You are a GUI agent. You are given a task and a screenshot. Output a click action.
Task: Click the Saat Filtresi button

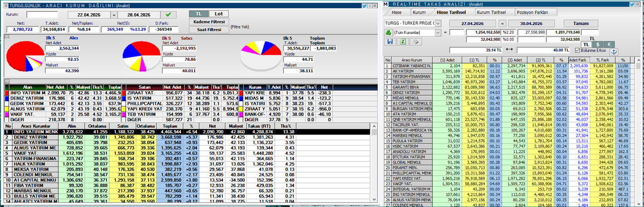pos(208,29)
